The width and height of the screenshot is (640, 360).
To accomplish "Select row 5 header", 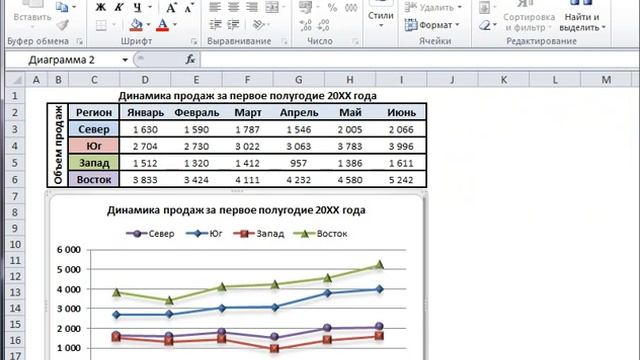I will click(x=15, y=163).
